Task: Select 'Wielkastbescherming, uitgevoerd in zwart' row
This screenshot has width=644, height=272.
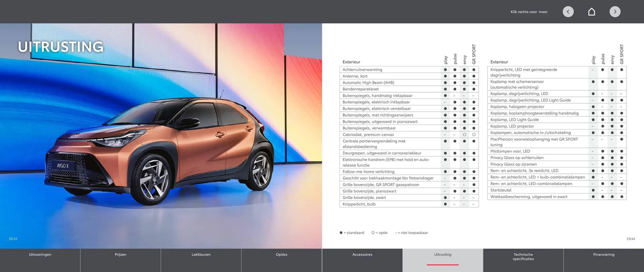Action: 557,197
